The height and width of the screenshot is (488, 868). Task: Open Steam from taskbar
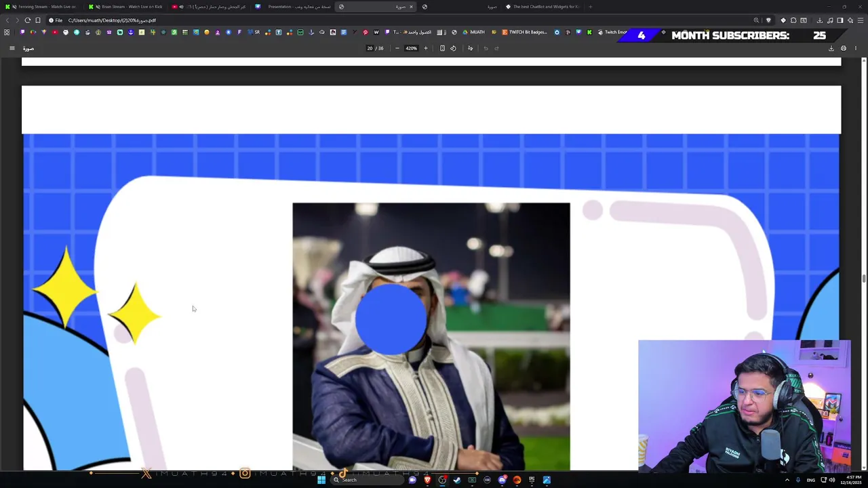(457, 480)
